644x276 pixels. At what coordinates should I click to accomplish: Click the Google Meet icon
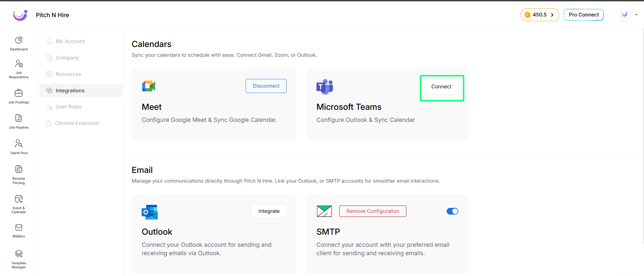tap(149, 86)
